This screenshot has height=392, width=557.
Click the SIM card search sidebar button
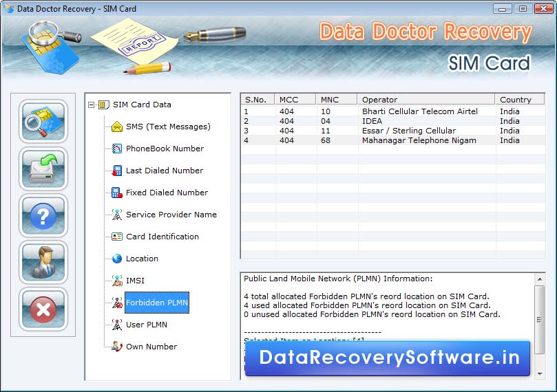tap(43, 121)
